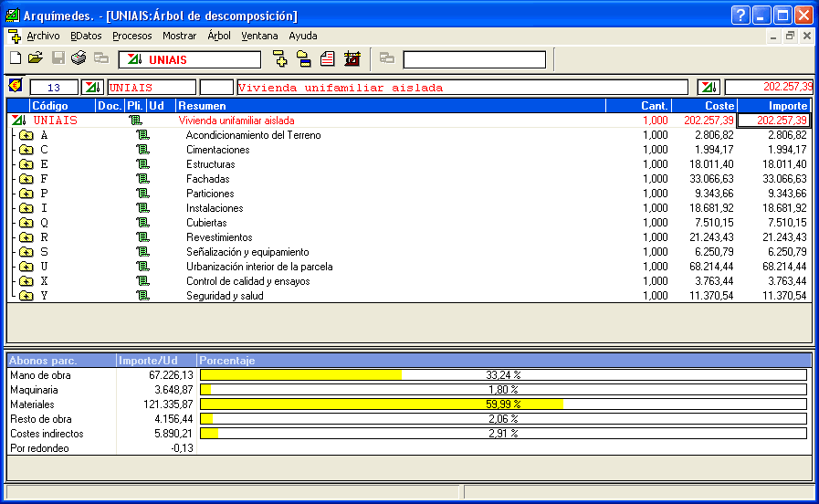The width and height of the screenshot is (819, 504).
Task: Click the red UNIAIS code field
Action: (x=152, y=88)
